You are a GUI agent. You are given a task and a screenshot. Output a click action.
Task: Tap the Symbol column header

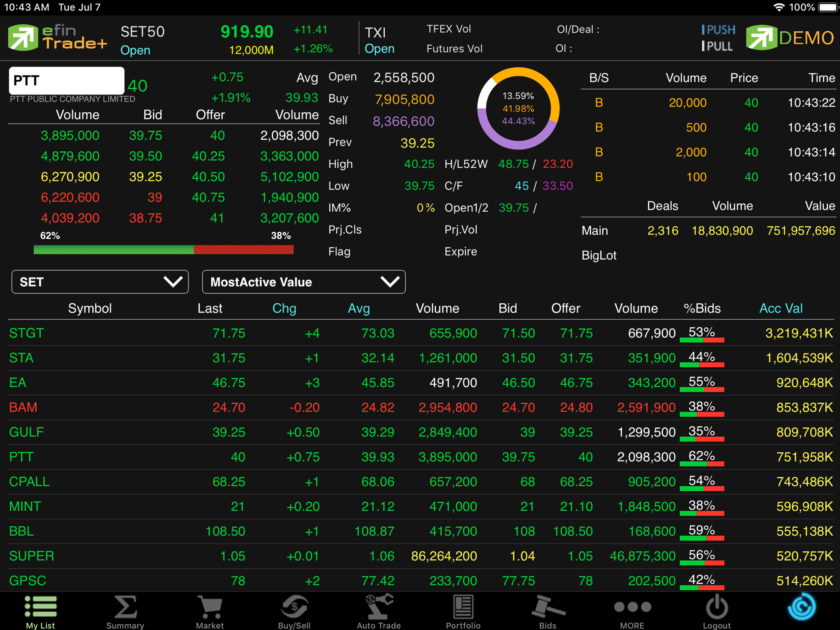(x=90, y=308)
